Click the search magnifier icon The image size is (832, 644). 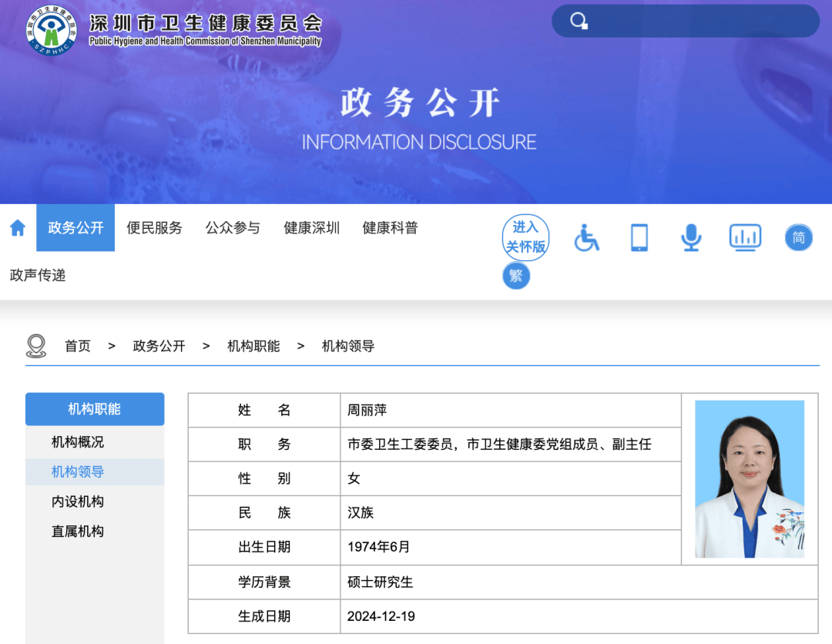[577, 21]
